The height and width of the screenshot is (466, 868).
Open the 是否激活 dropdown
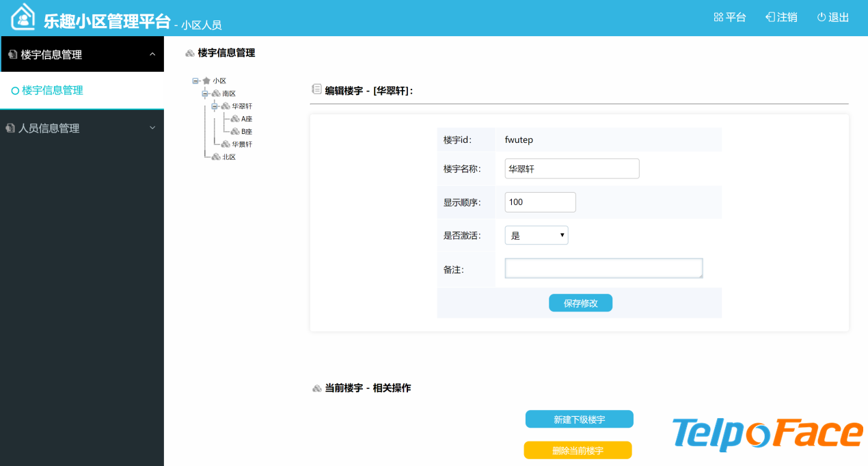[x=537, y=236]
